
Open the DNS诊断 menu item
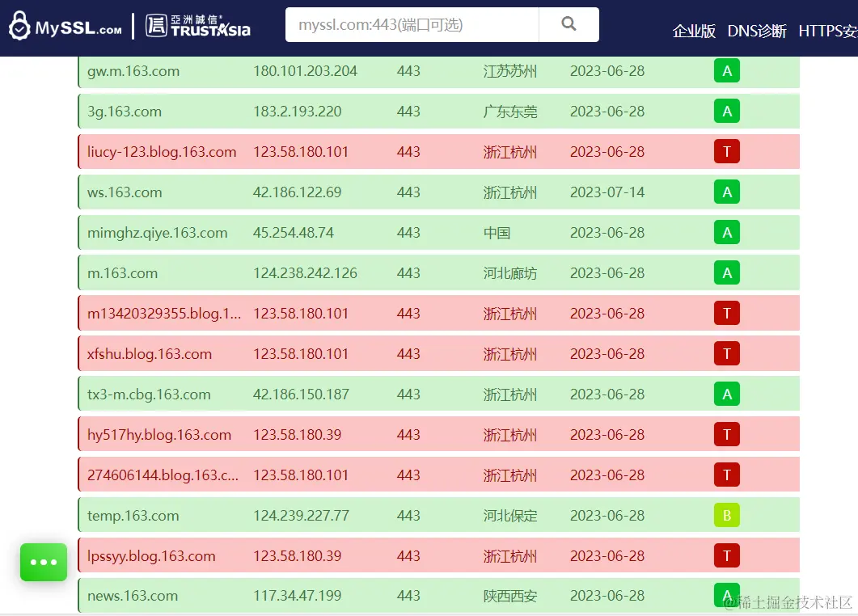(757, 32)
